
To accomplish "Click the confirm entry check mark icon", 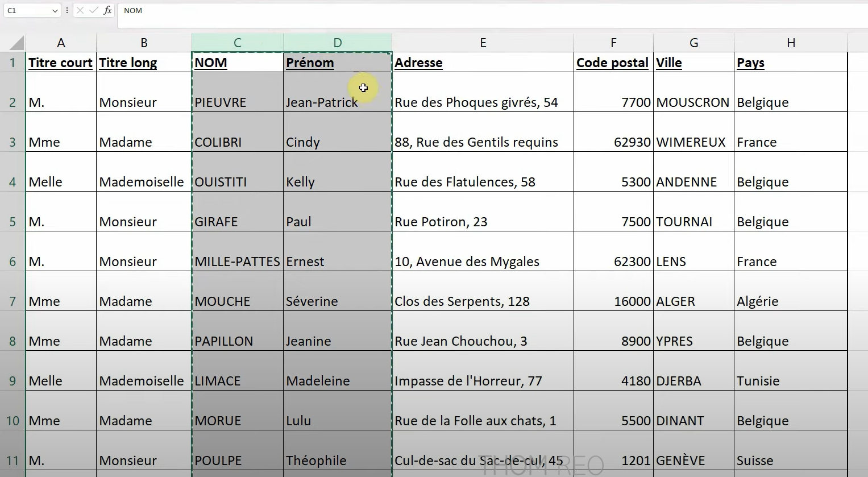I will (x=93, y=10).
